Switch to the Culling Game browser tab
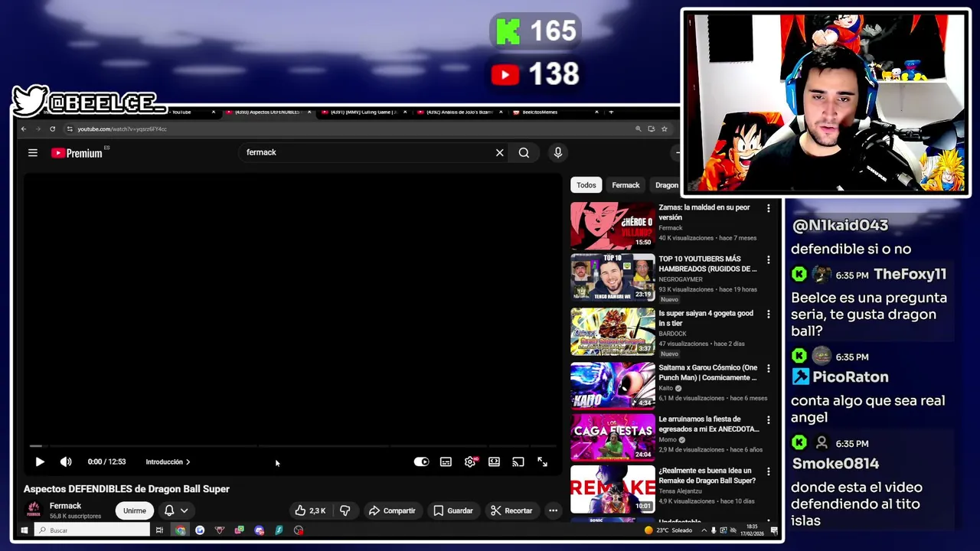980x551 pixels. [x=364, y=112]
